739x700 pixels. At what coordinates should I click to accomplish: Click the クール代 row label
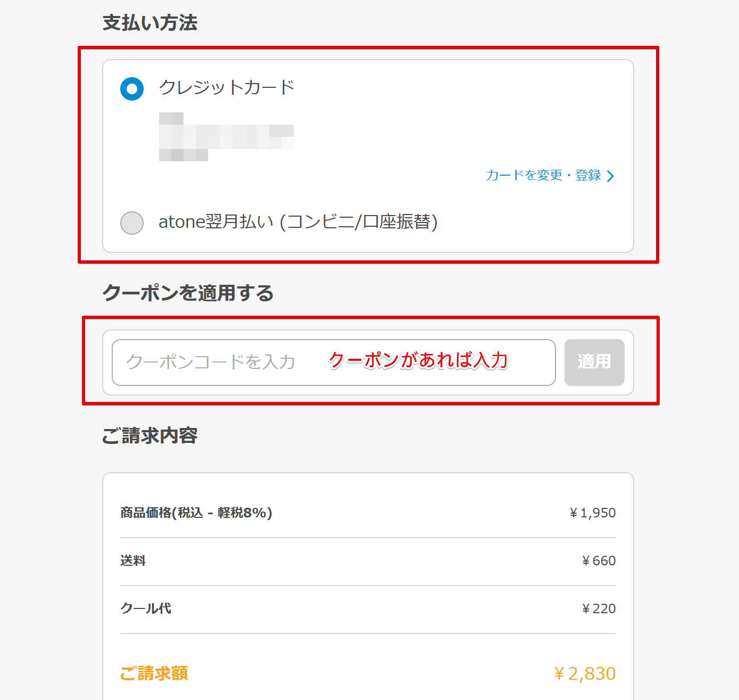point(146,608)
